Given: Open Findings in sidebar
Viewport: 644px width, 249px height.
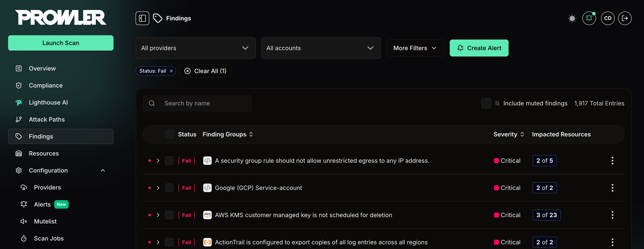Looking at the screenshot, I should [61, 136].
